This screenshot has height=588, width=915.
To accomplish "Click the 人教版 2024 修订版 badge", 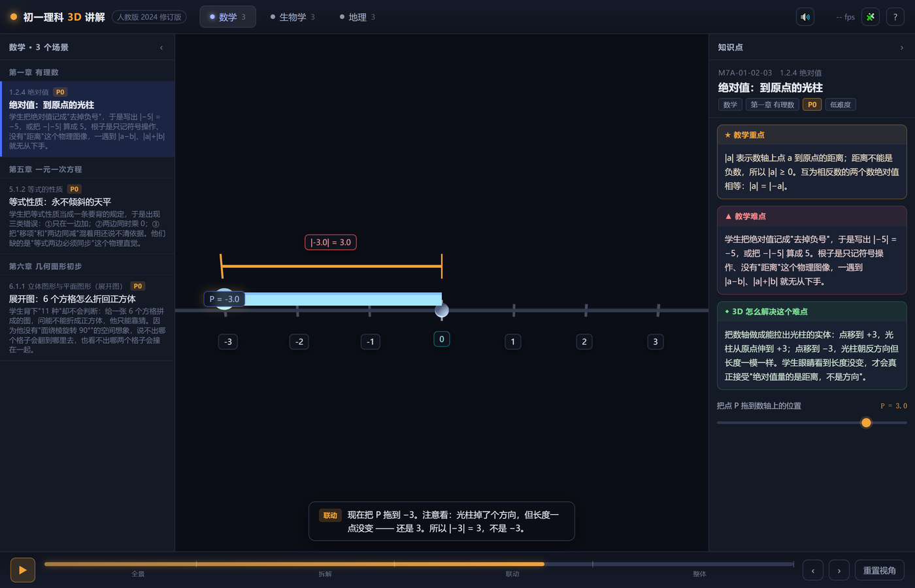I will tap(149, 17).
